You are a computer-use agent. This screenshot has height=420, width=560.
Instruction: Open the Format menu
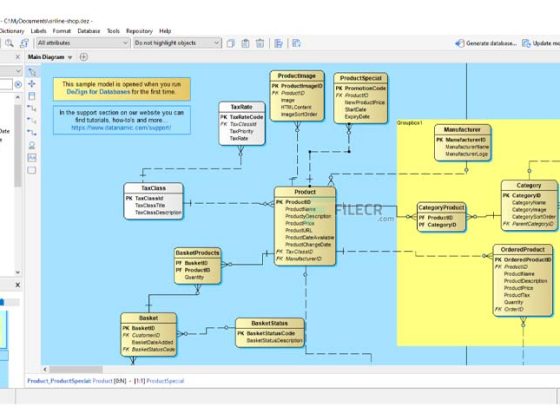62,31
